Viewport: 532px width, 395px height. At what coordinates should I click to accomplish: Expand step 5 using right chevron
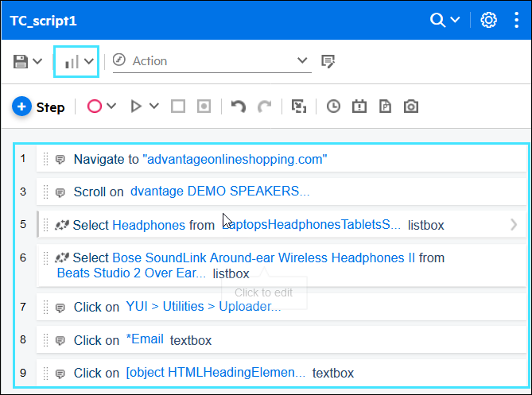coord(514,225)
